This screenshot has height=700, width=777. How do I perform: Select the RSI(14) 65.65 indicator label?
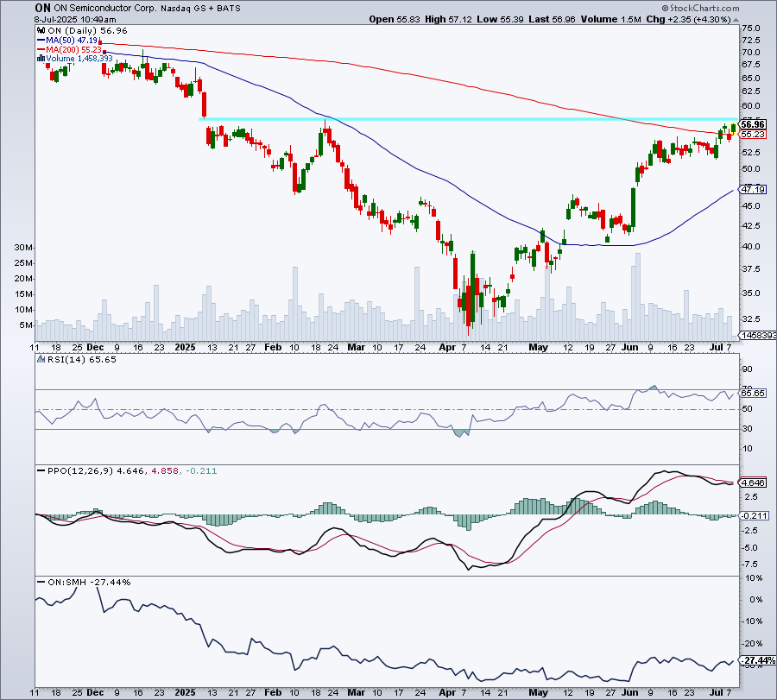click(x=82, y=359)
